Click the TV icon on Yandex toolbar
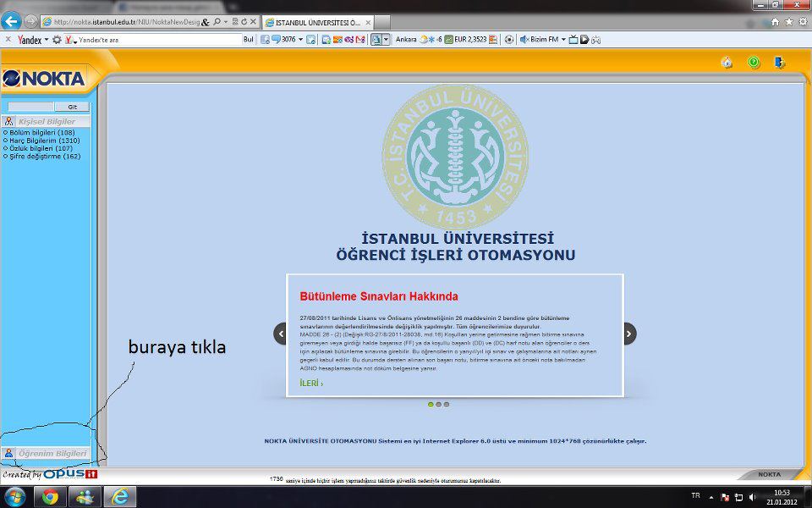The height and width of the screenshot is (508, 812). click(x=573, y=40)
